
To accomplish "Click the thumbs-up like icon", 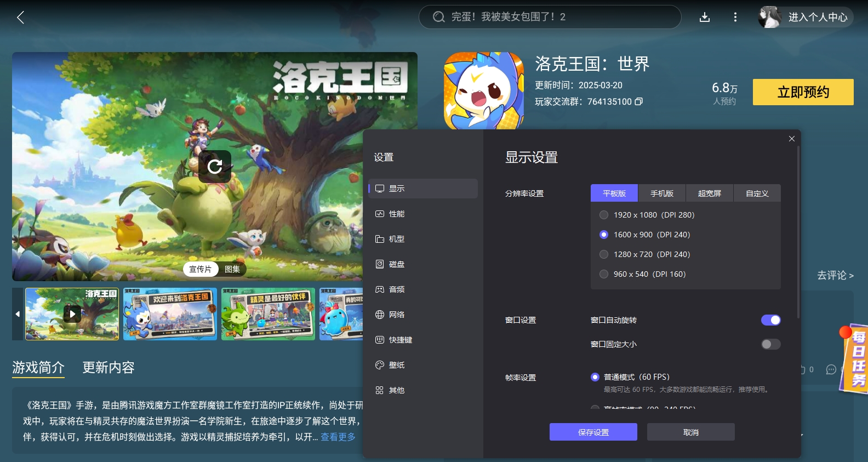I will tap(802, 369).
